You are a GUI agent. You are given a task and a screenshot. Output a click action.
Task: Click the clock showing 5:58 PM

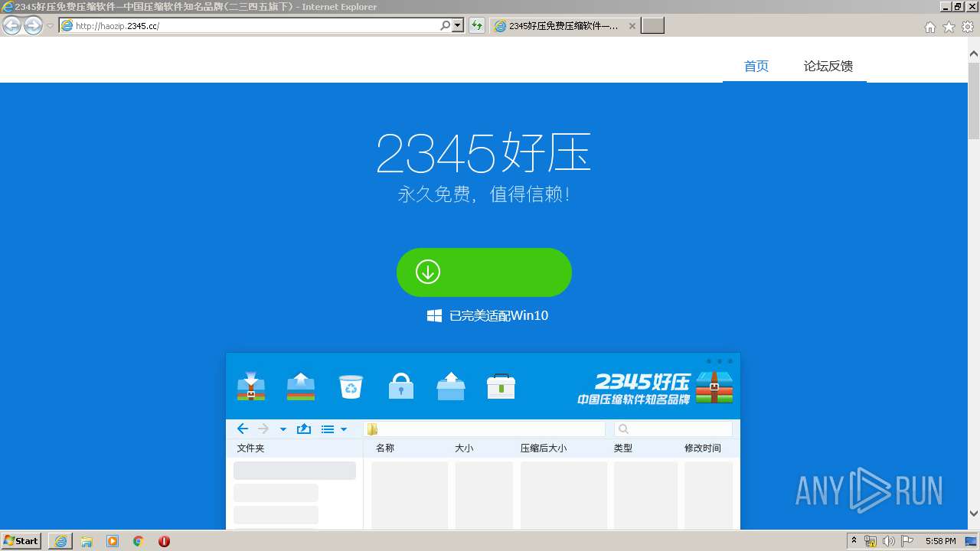coord(940,541)
